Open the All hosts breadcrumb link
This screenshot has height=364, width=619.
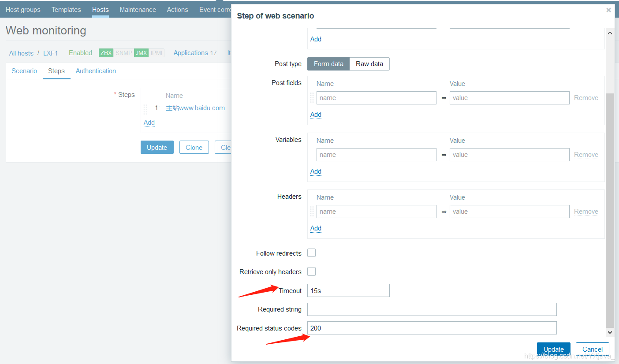coord(21,53)
